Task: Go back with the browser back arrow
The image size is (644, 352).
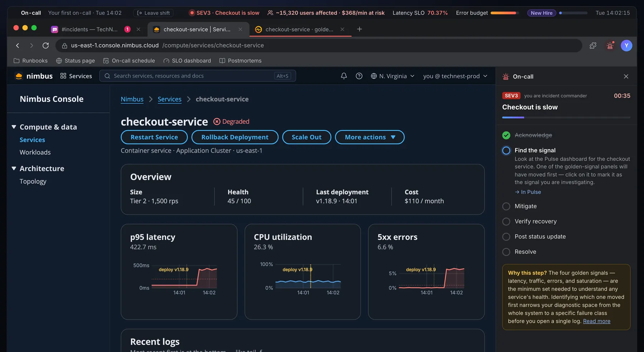Action: click(x=18, y=45)
